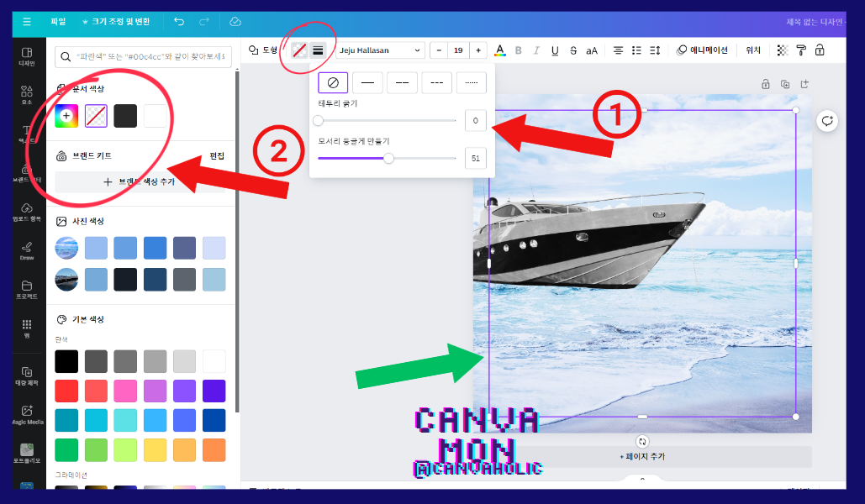Open the text color picker
865x504 pixels.
(500, 50)
